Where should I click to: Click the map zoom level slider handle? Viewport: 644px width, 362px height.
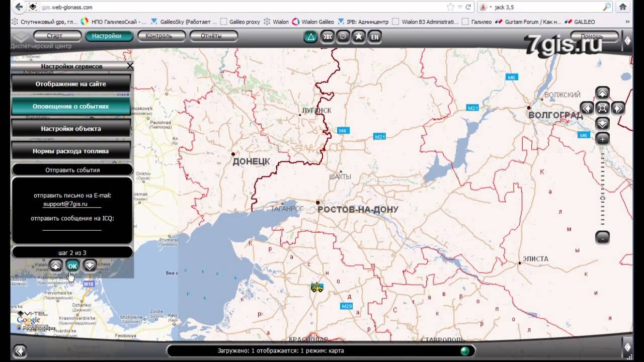pyautogui.click(x=602, y=198)
